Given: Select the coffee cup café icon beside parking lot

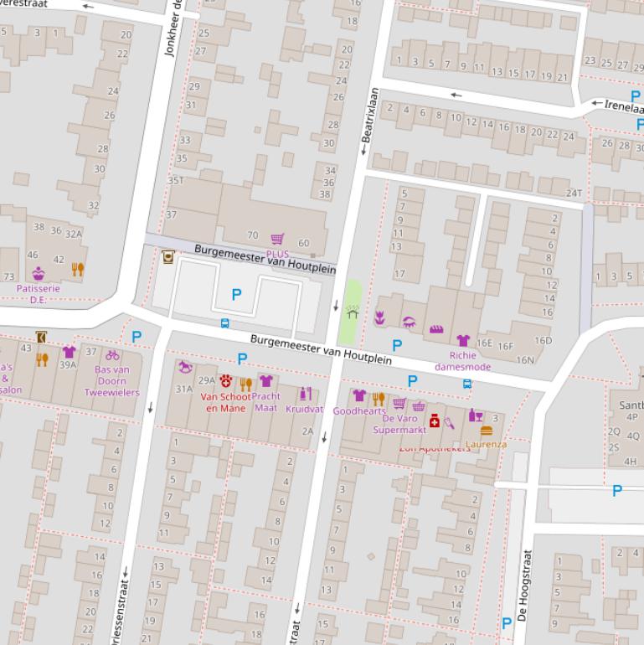Looking at the screenshot, I should point(168,258).
